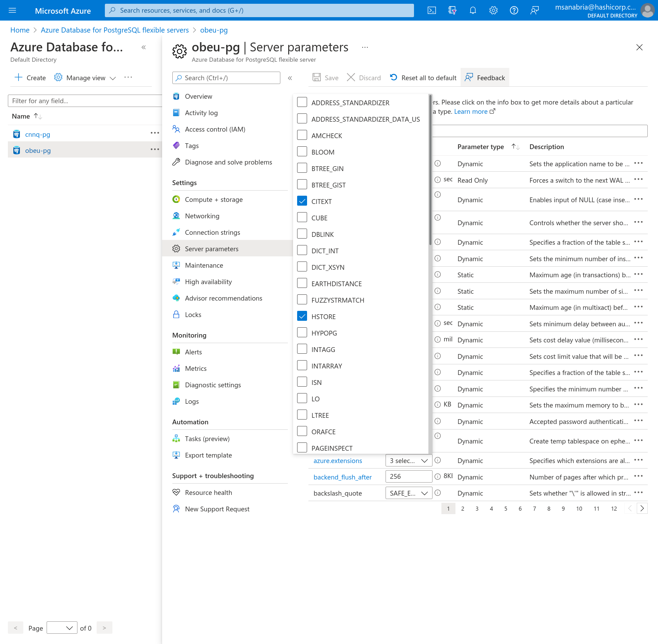
Task: Go to page 2 of parameters
Action: pyautogui.click(x=463, y=509)
